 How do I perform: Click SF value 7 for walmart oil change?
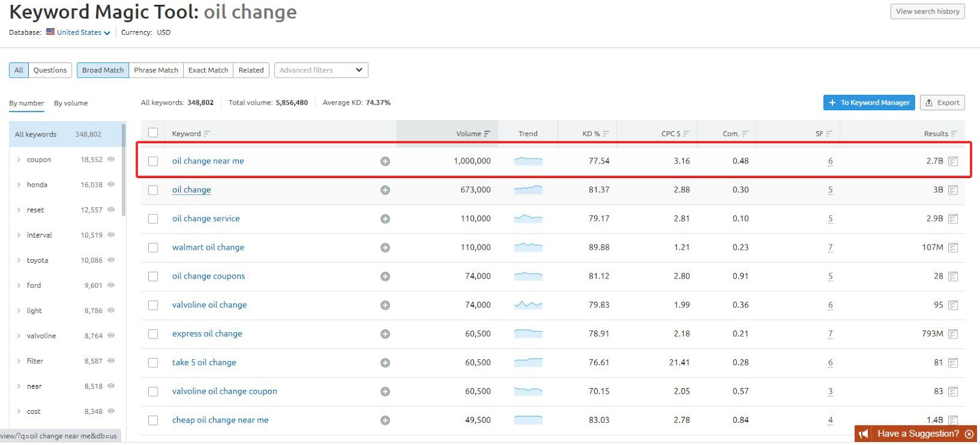click(831, 247)
